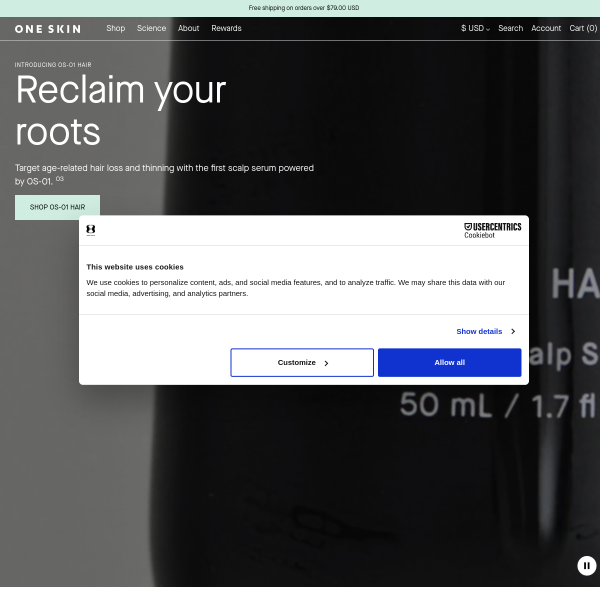Expand Show details in cookie banner
The width and height of the screenshot is (600, 600).
[486, 331]
